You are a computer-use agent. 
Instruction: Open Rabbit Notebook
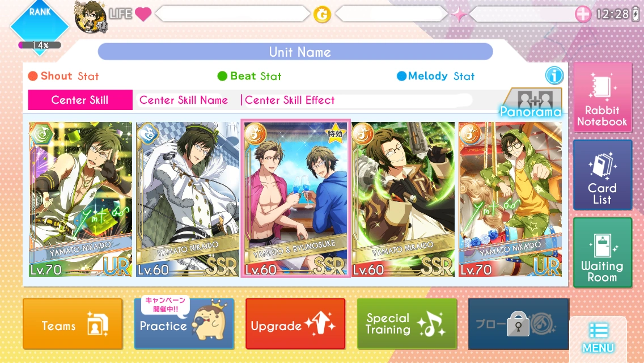tap(603, 98)
